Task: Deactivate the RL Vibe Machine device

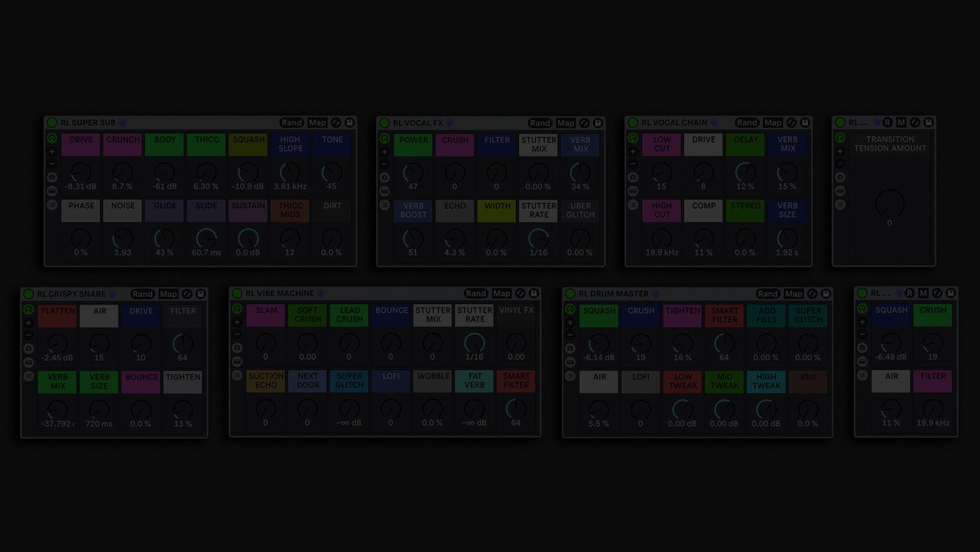Action: 237,294
